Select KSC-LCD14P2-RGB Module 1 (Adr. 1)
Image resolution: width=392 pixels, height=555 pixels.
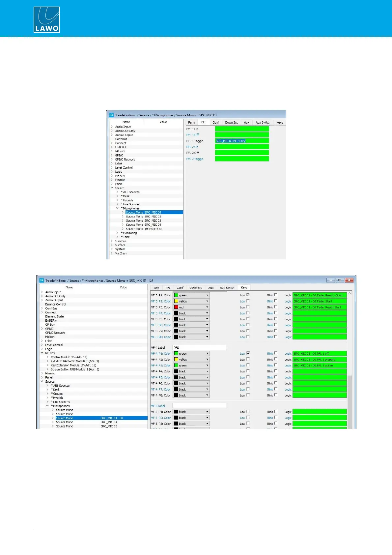[x=75, y=361]
